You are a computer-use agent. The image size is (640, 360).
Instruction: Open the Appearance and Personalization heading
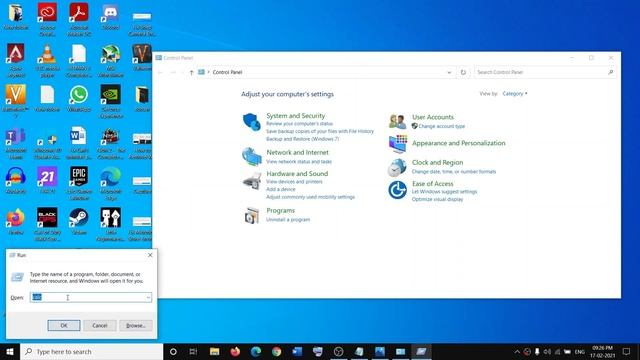click(458, 143)
